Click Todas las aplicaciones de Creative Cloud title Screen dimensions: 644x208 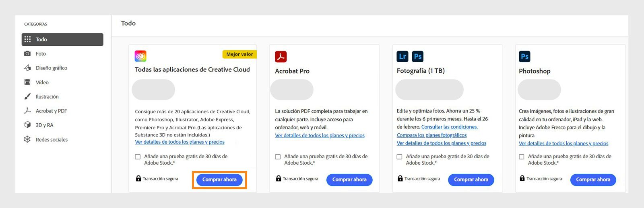pyautogui.click(x=192, y=69)
